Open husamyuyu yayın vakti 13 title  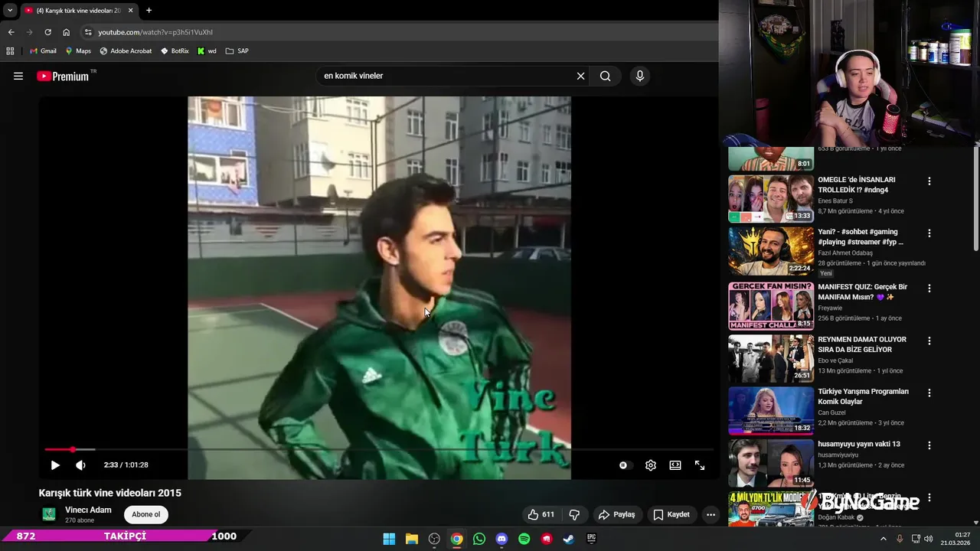[859, 444]
